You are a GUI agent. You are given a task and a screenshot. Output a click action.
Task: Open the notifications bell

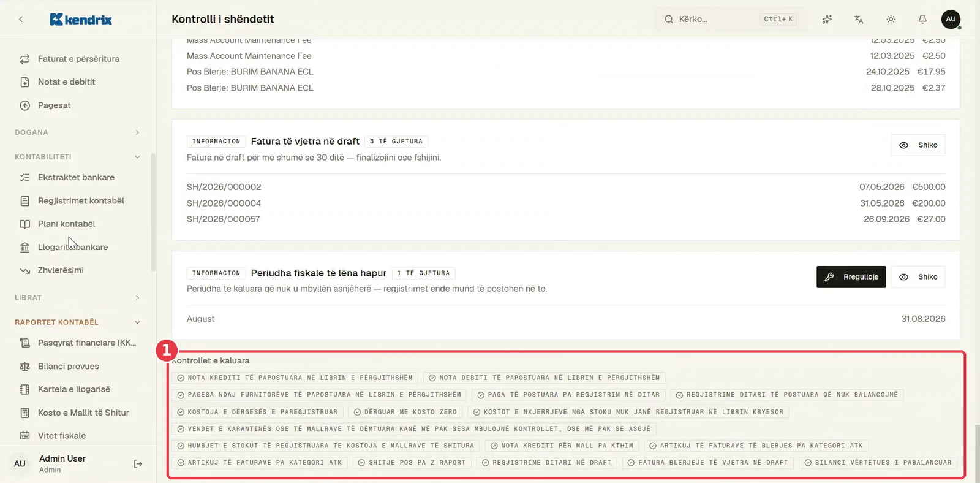[922, 19]
